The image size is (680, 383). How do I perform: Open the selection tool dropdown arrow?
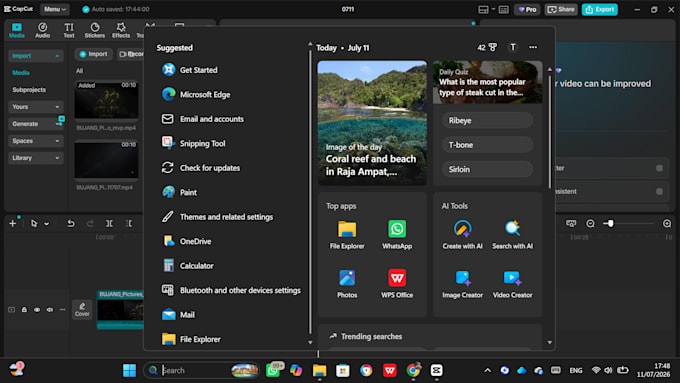[46, 224]
